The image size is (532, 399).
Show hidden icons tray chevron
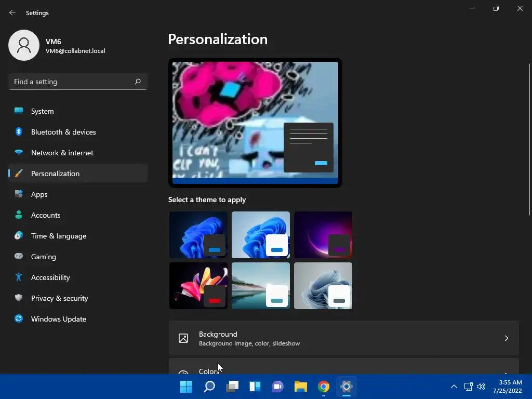click(x=454, y=387)
